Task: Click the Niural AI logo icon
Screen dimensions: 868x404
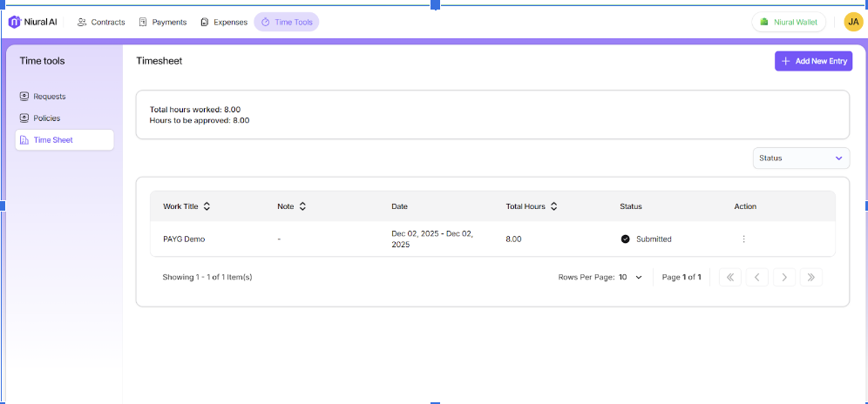Action: click(x=15, y=22)
